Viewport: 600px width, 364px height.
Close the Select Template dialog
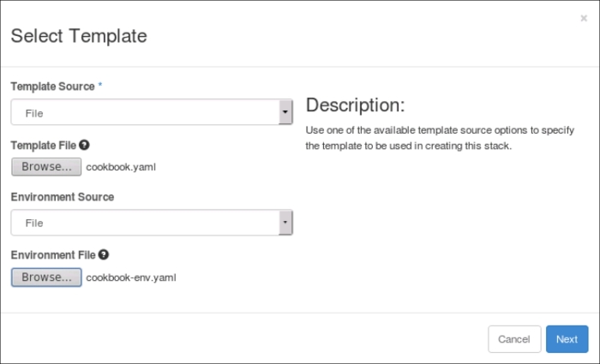(584, 18)
